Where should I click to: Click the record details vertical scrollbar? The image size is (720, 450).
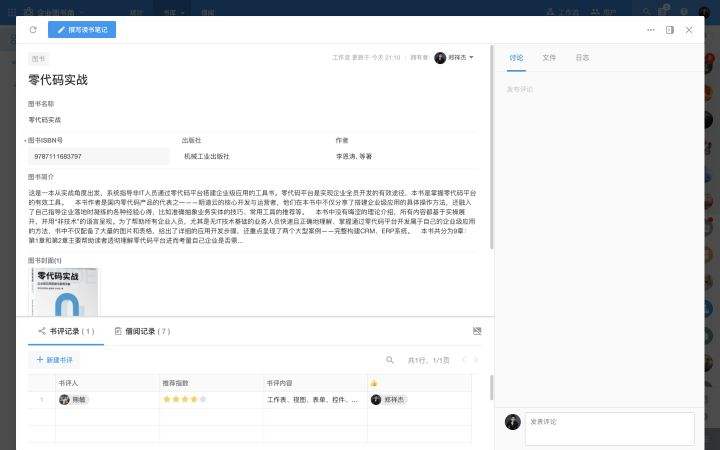click(492, 147)
